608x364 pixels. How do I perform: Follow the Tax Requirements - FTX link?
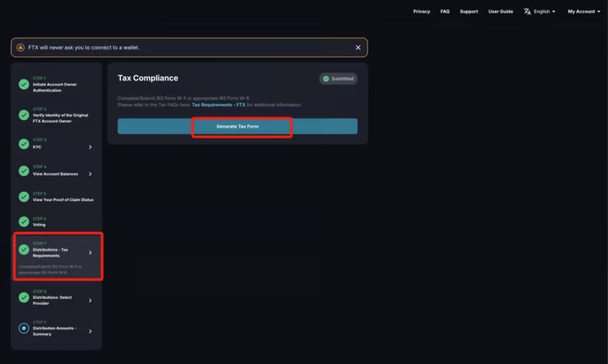click(x=218, y=105)
